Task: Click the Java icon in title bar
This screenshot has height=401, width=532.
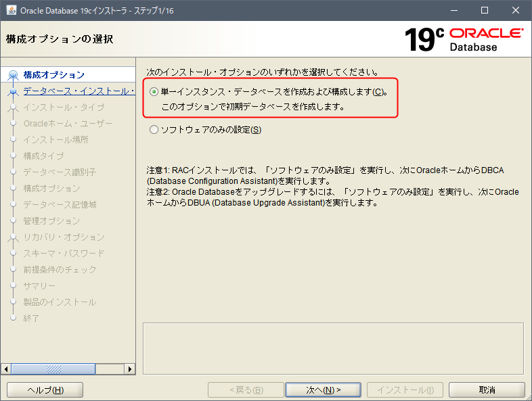Action: coord(12,10)
